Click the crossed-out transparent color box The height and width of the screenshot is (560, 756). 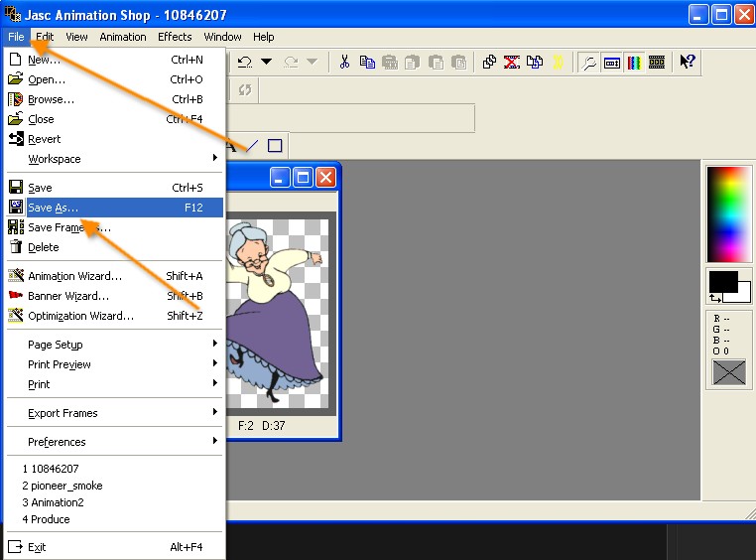pos(728,372)
